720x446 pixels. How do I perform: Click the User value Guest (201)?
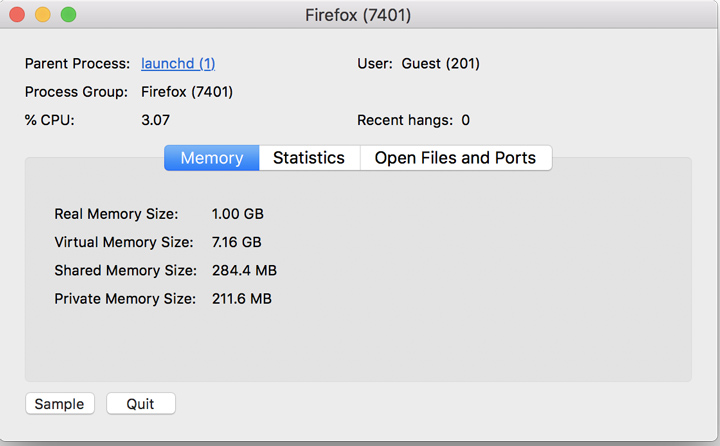coord(441,64)
